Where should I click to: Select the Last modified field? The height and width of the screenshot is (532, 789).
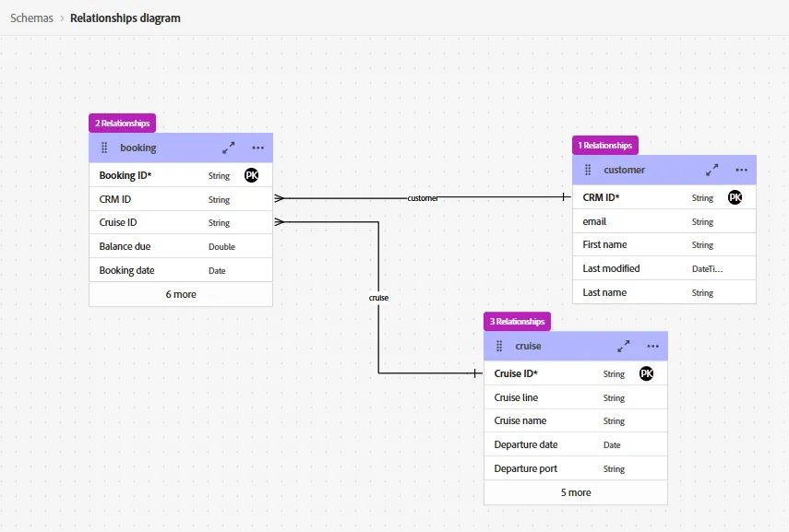pos(664,268)
